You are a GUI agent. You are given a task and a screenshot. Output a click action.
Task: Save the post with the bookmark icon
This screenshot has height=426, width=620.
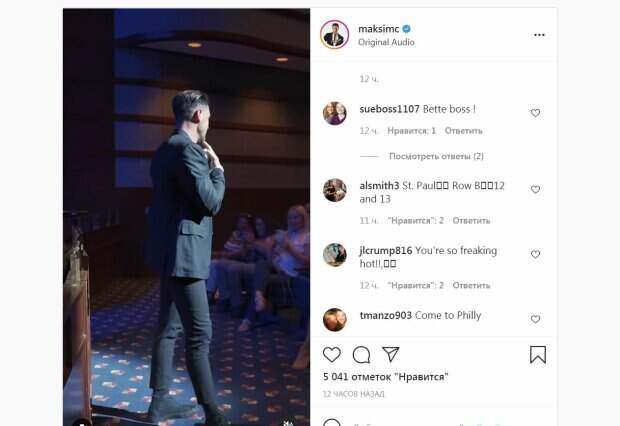pos(538,354)
